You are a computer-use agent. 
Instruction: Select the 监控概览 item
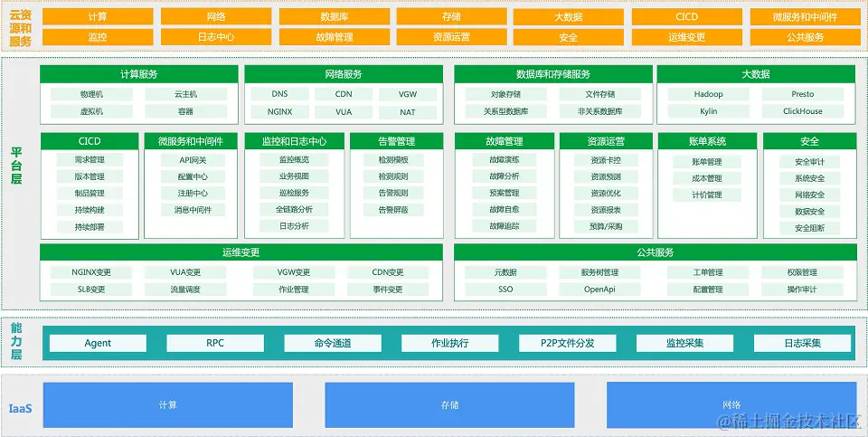pyautogui.click(x=295, y=160)
